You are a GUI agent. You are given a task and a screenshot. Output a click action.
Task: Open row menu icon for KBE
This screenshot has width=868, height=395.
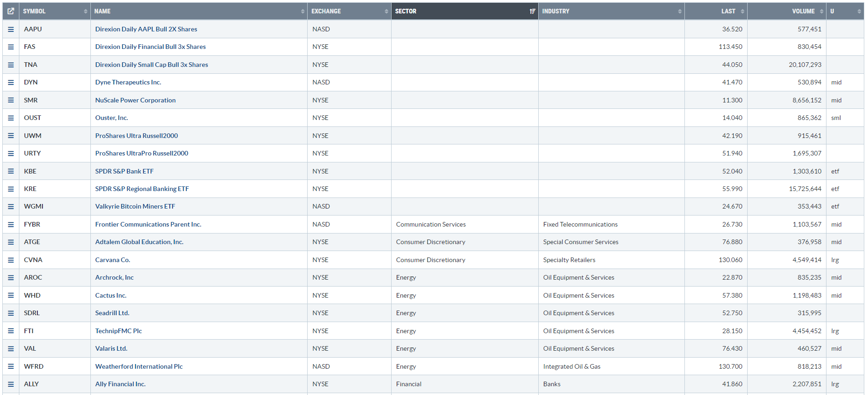pos(11,171)
